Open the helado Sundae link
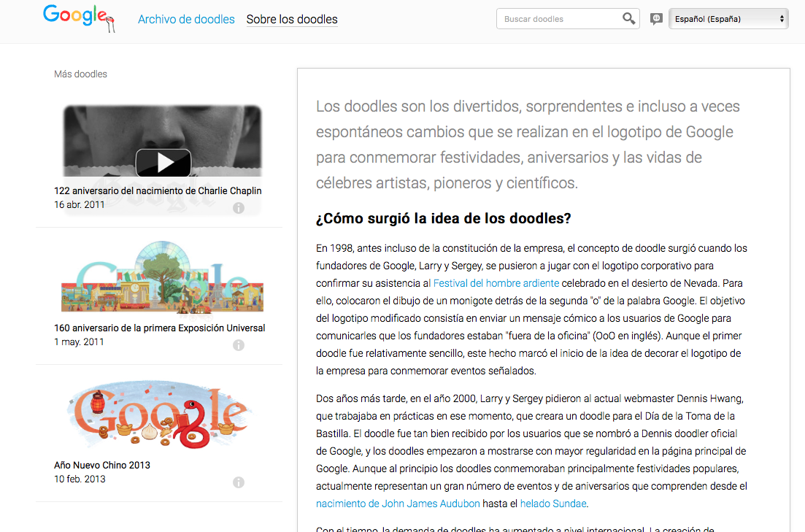The image size is (805, 532). (553, 504)
